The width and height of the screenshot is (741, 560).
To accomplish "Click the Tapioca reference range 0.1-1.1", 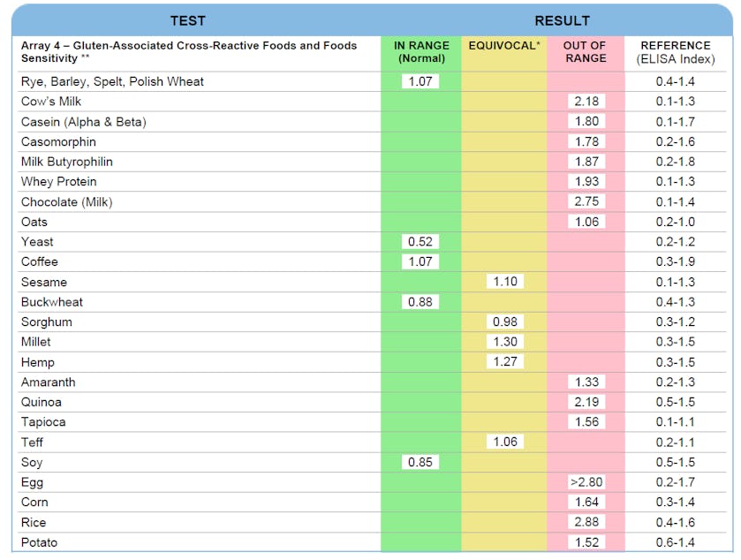I will (676, 421).
